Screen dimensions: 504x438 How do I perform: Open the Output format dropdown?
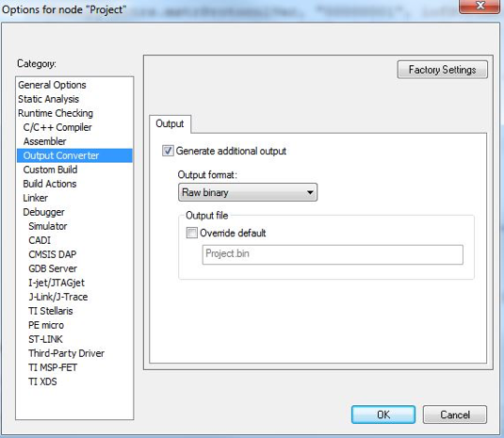248,192
